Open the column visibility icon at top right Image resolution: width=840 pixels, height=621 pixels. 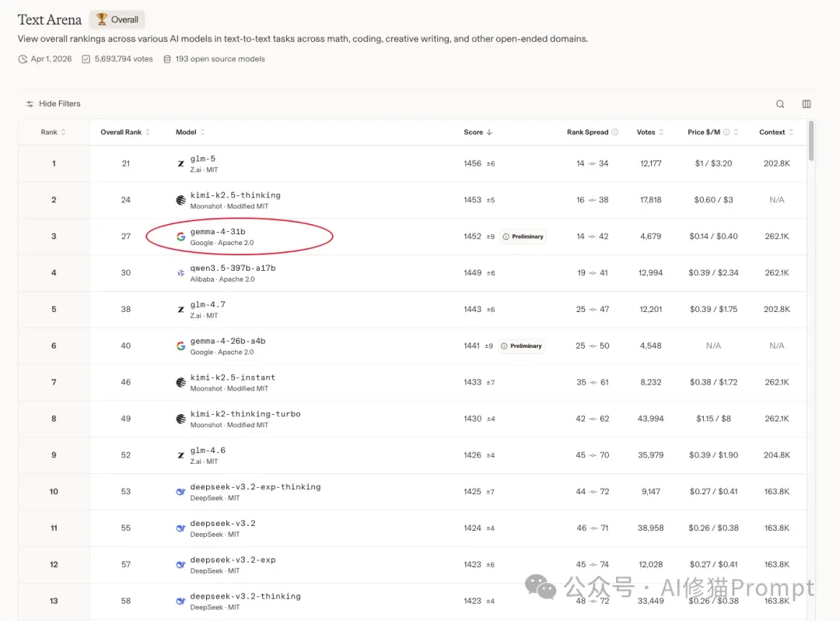(x=807, y=103)
